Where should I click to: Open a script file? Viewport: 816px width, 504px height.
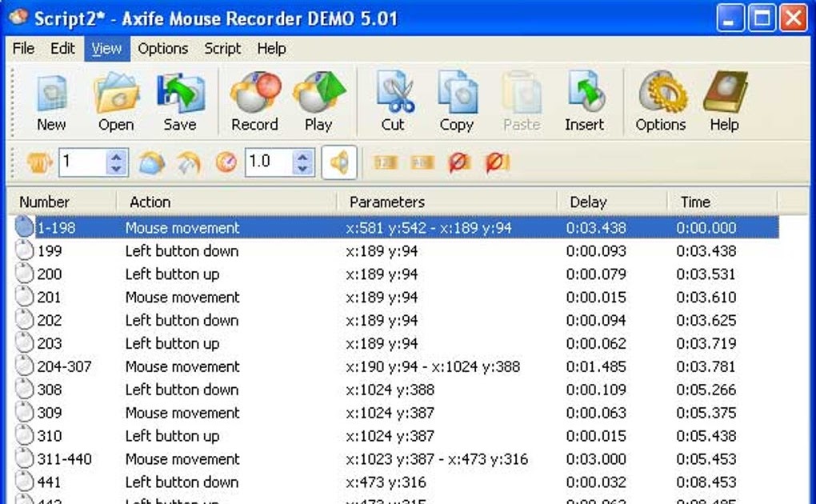116,102
